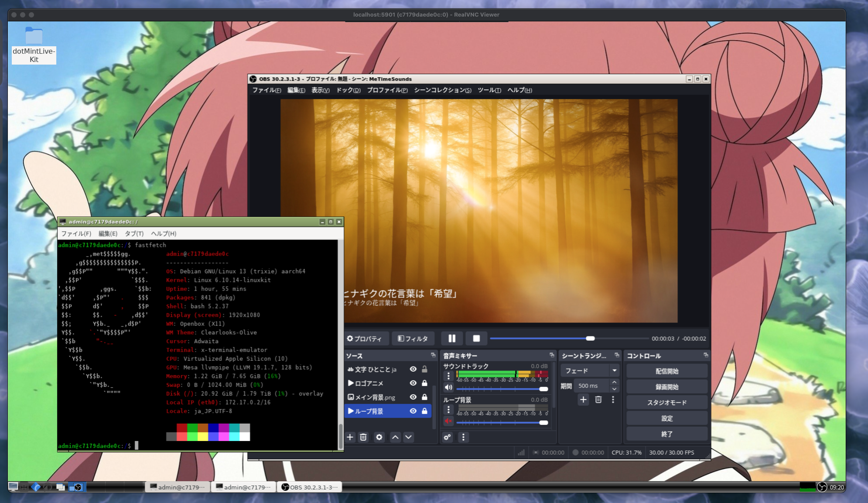The image size is (868, 503).
Task: Open source properties gear below the sources list
Action: pyautogui.click(x=379, y=437)
